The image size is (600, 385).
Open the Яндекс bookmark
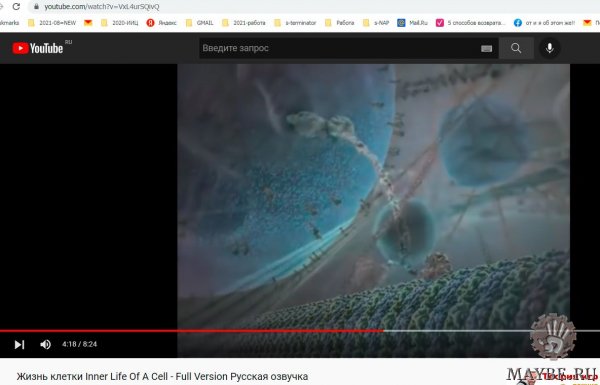(161, 23)
